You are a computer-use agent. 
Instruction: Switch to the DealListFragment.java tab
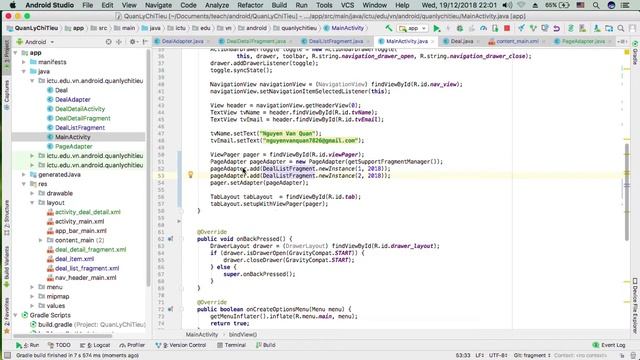[x=335, y=41]
